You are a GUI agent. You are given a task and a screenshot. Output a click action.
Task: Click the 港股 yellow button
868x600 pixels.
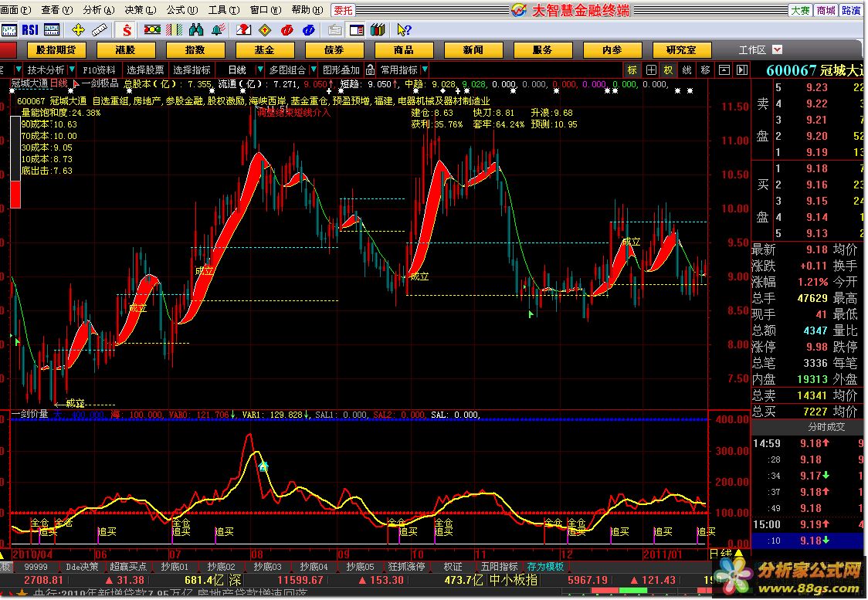(126, 50)
